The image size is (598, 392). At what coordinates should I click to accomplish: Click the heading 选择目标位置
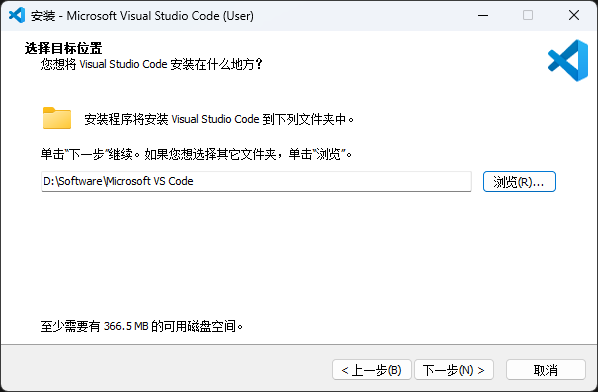coord(63,48)
